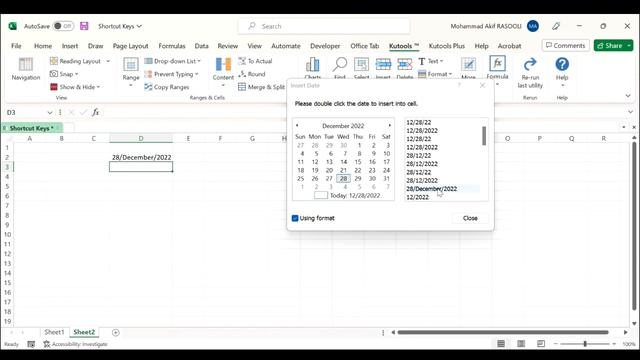Click the Kutools Insert tool
The width and height of the screenshot is (640, 360).
[x=383, y=68]
